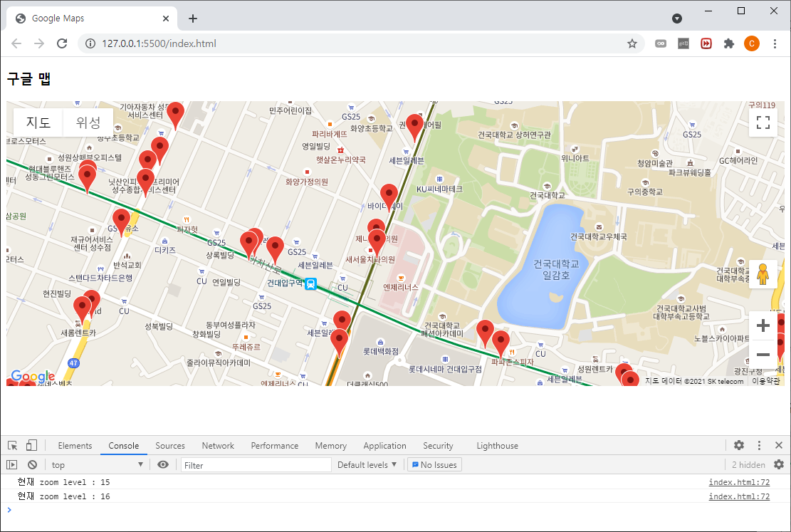Zoom in on the map
The image size is (791, 532).
point(763,325)
